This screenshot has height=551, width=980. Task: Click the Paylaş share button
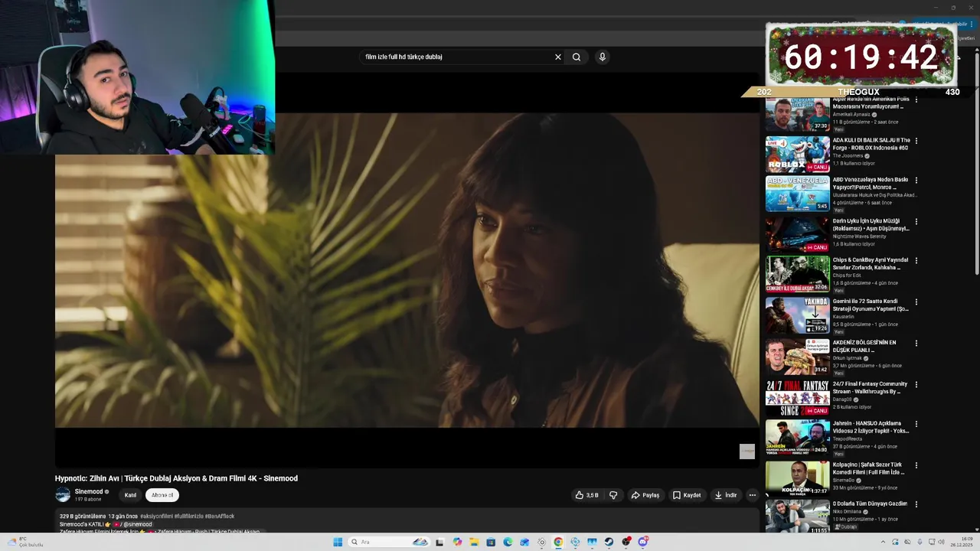click(x=645, y=495)
